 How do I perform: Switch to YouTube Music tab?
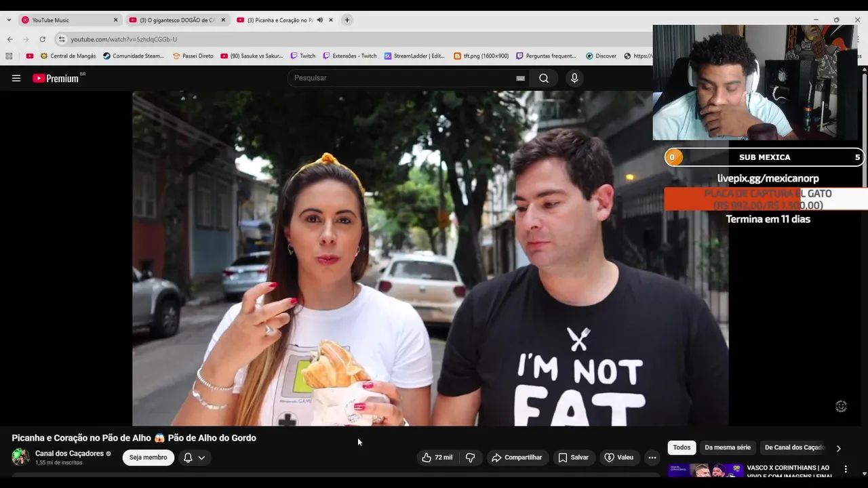tap(64, 20)
